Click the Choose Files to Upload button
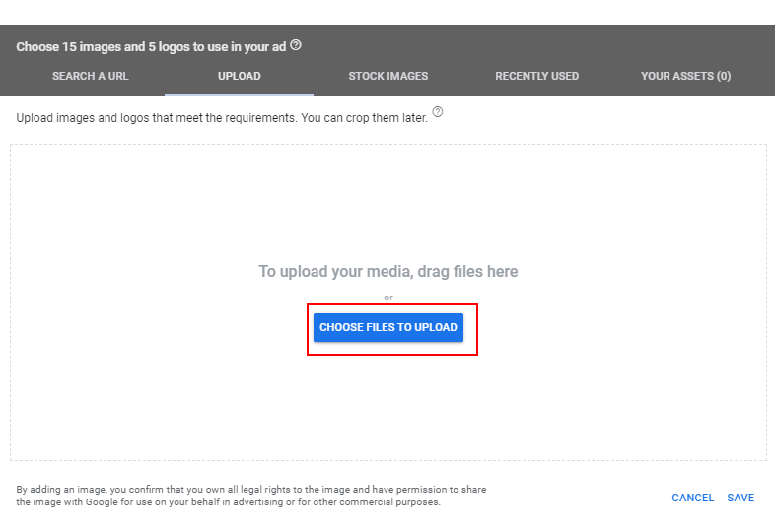Image resolution: width=775 pixels, height=532 pixels. click(x=388, y=327)
